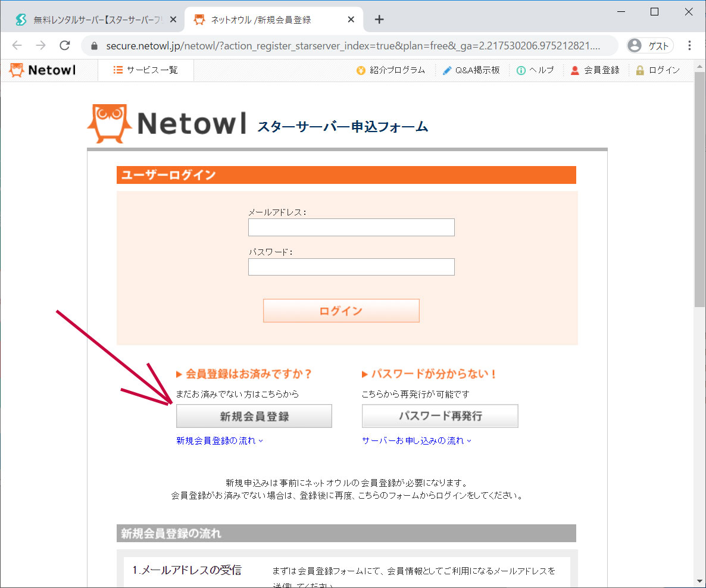Click 会員登録 in the top bar

pos(595,70)
